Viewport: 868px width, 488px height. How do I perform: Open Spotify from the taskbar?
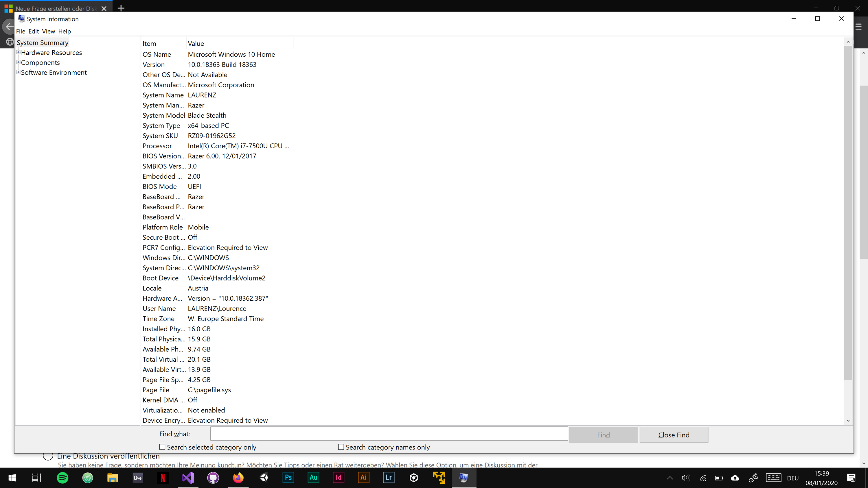62,478
